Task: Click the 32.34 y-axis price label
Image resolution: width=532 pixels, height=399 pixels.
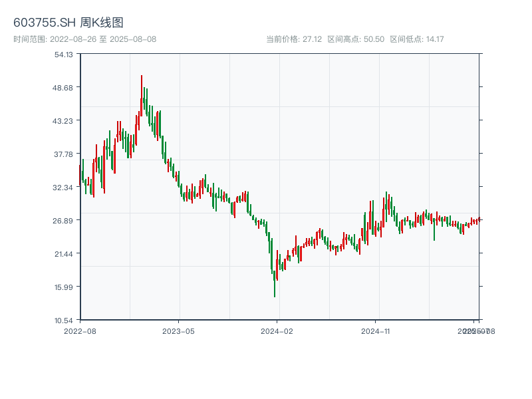Action: (x=64, y=188)
